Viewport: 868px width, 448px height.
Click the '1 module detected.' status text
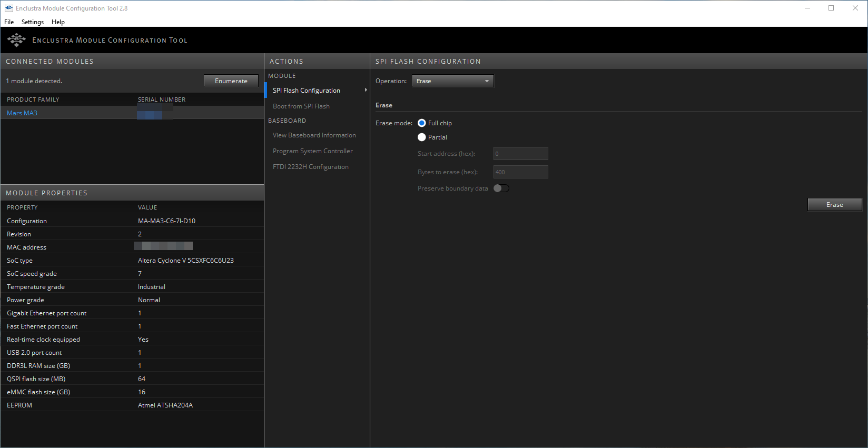[x=34, y=81]
